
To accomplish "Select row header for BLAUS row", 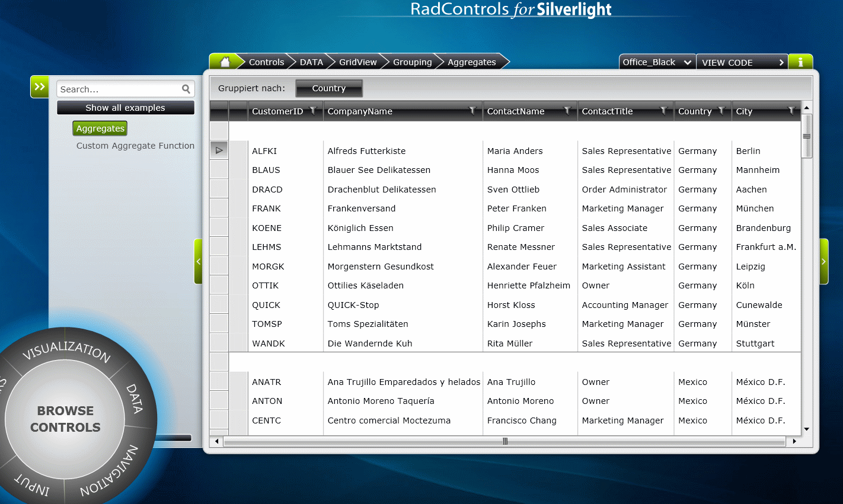I will 219,169.
